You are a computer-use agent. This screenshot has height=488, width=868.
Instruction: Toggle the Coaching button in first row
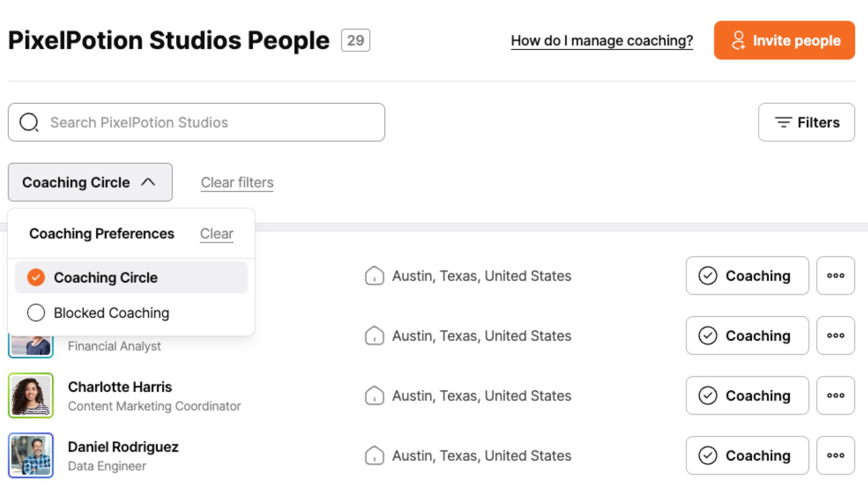[x=747, y=276]
